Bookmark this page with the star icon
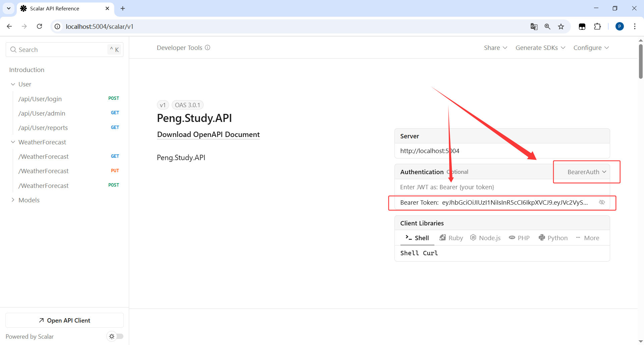644x345 pixels. pos(561,26)
